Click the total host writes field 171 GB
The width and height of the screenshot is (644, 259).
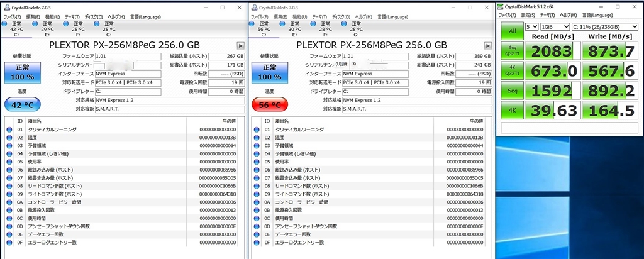[x=226, y=65]
